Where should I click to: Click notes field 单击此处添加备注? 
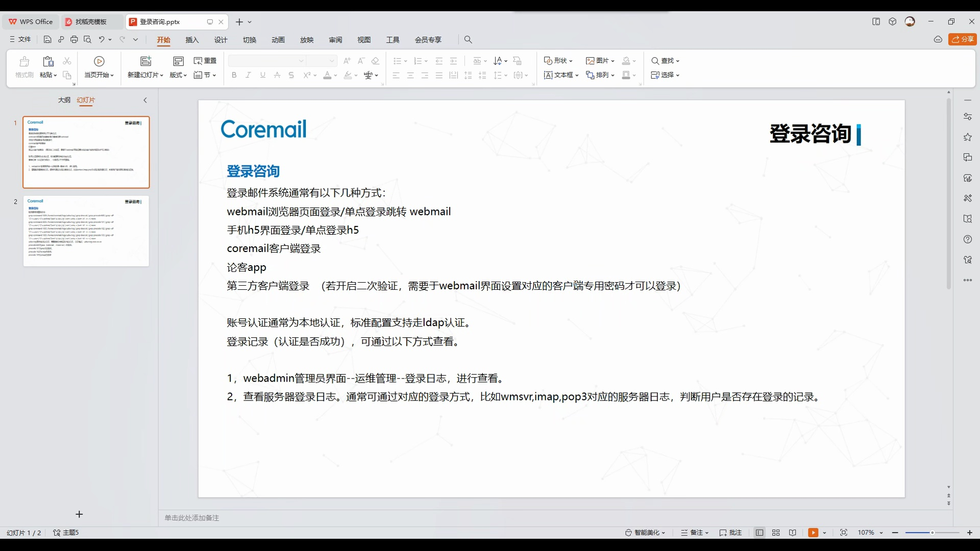(x=191, y=518)
